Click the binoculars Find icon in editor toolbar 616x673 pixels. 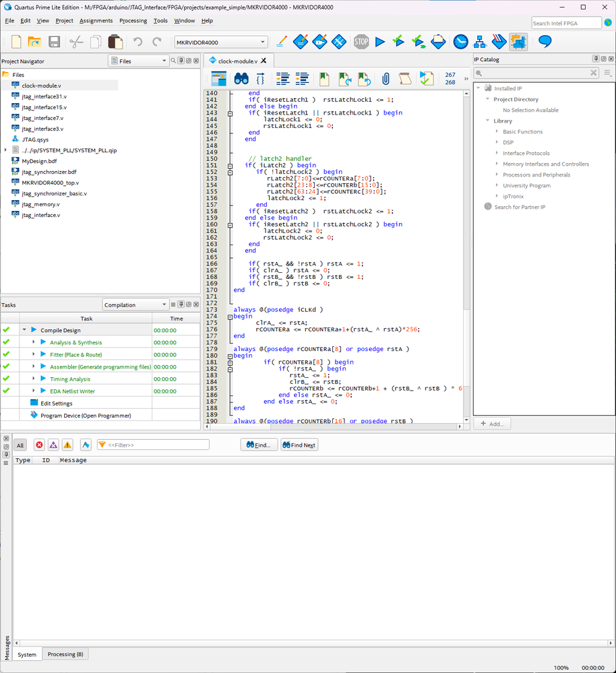[x=241, y=79]
